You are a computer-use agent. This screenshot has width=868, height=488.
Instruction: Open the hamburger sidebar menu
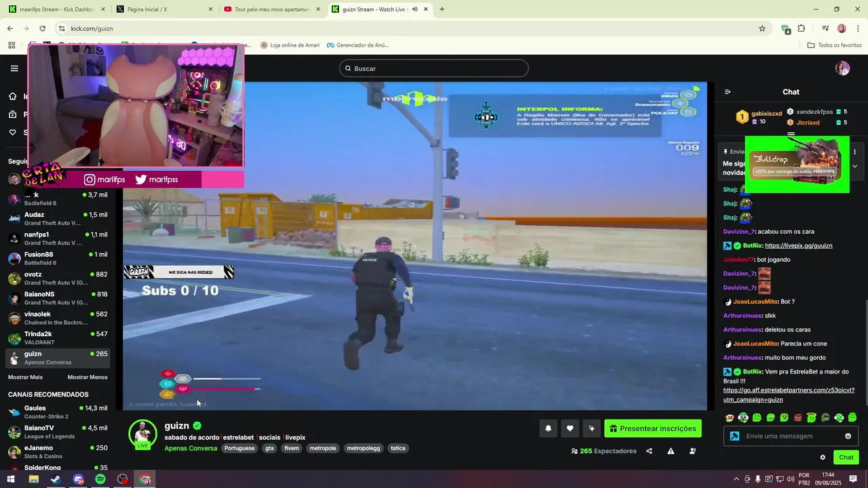tap(14, 68)
